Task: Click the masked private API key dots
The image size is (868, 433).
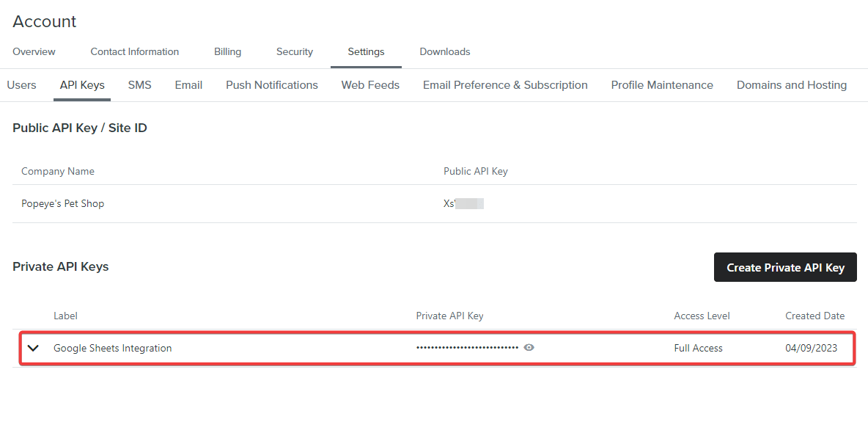Action: point(467,348)
